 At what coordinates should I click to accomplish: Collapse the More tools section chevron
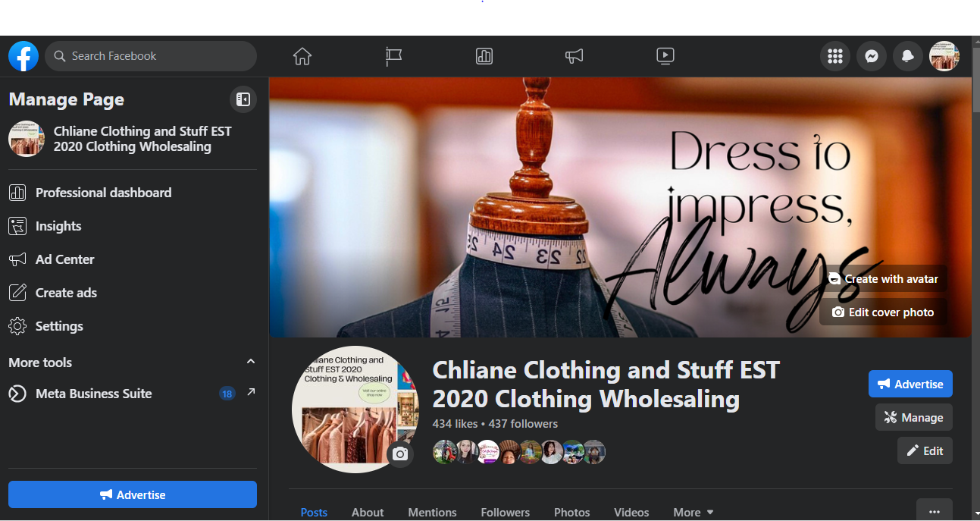(251, 362)
